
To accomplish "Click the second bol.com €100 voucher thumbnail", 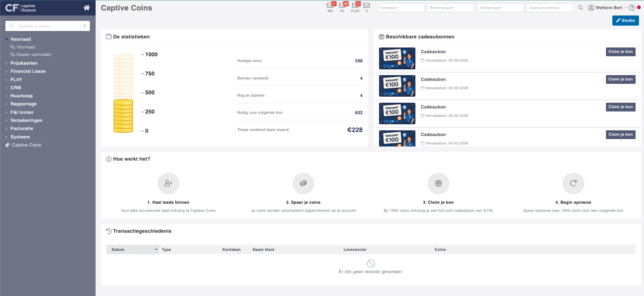I will (x=397, y=86).
